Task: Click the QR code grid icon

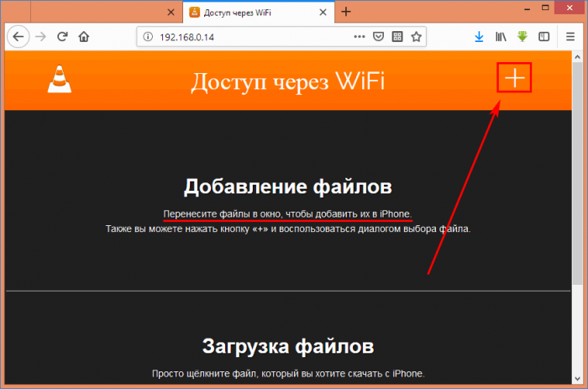Action: coord(397,37)
